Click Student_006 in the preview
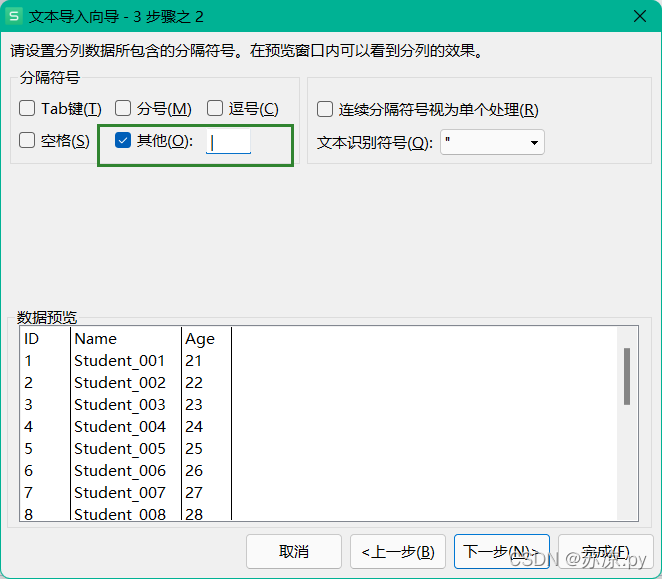The image size is (662, 579). [x=120, y=471]
